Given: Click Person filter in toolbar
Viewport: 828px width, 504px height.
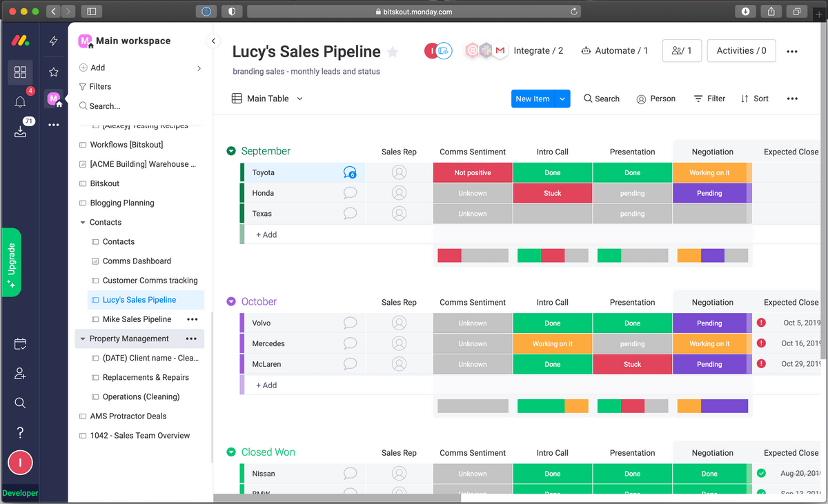Looking at the screenshot, I should (x=655, y=99).
